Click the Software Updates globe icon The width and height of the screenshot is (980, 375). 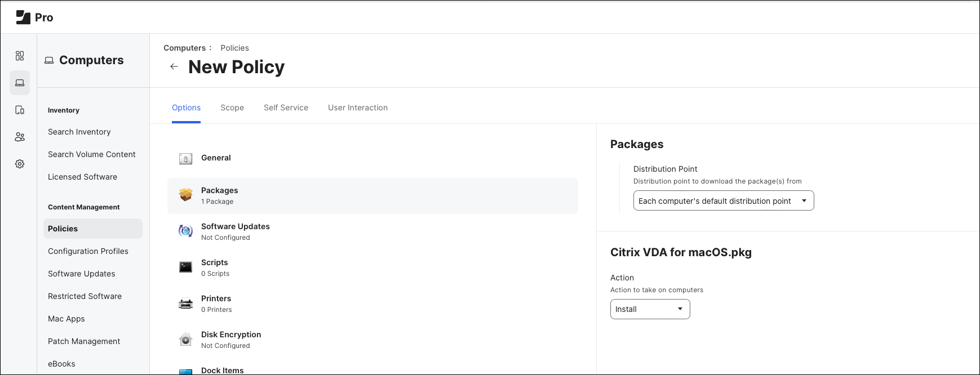pyautogui.click(x=185, y=231)
